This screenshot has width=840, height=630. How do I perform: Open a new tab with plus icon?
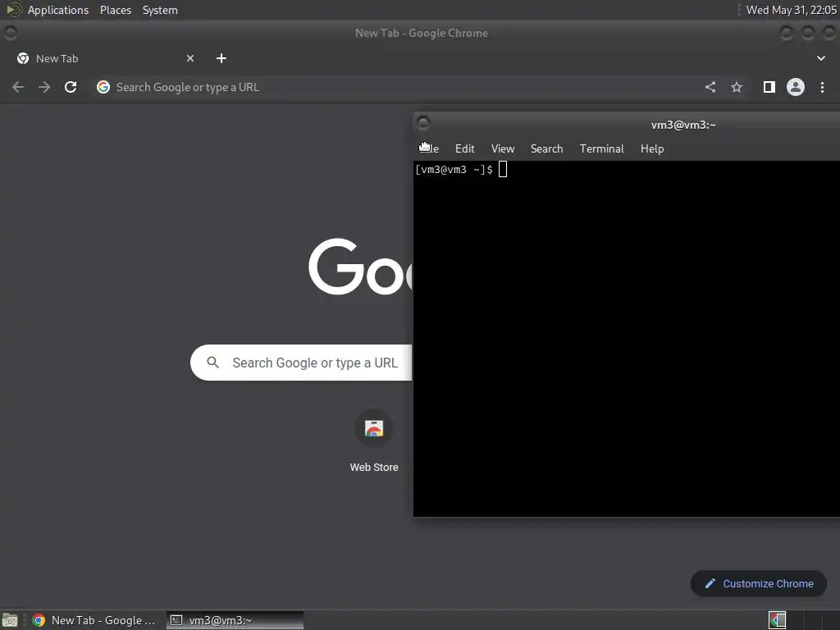(221, 58)
